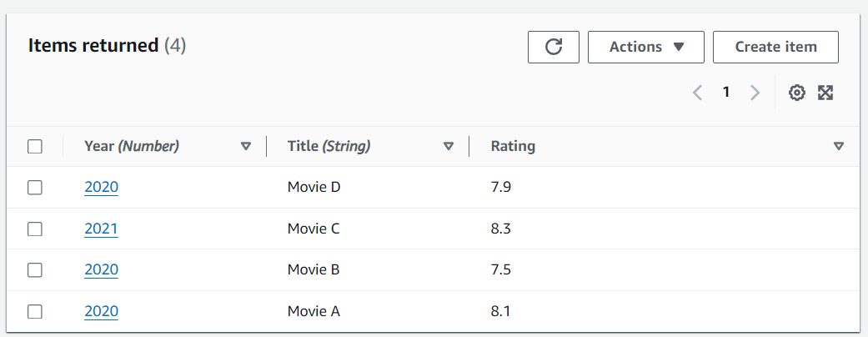This screenshot has height=337, width=868.
Task: Open the 2020 link for Movie A
Action: coord(101,312)
